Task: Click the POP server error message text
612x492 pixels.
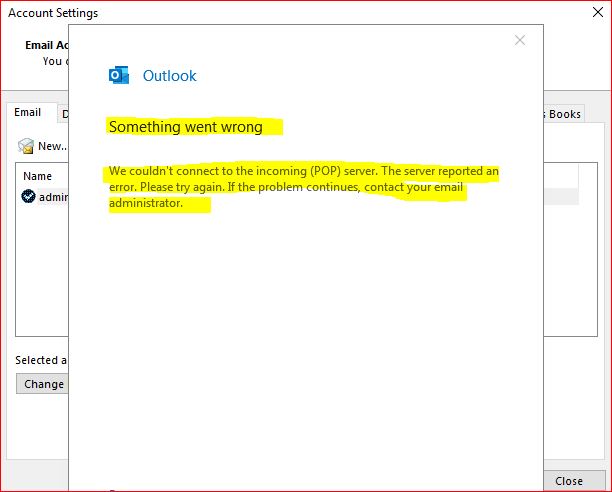Action: (304, 187)
